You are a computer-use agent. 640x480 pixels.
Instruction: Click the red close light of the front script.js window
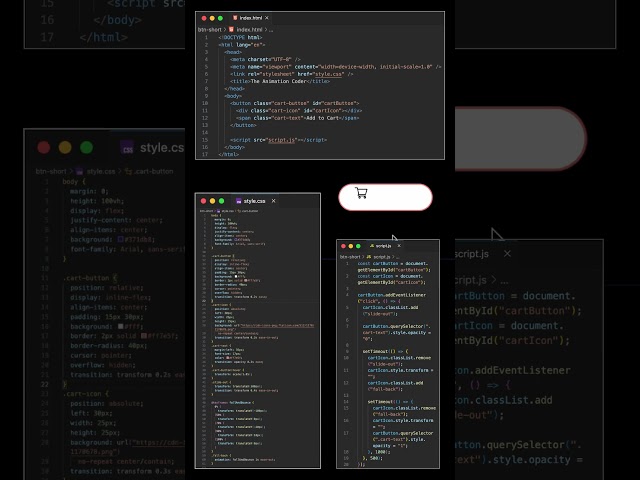(x=343, y=246)
